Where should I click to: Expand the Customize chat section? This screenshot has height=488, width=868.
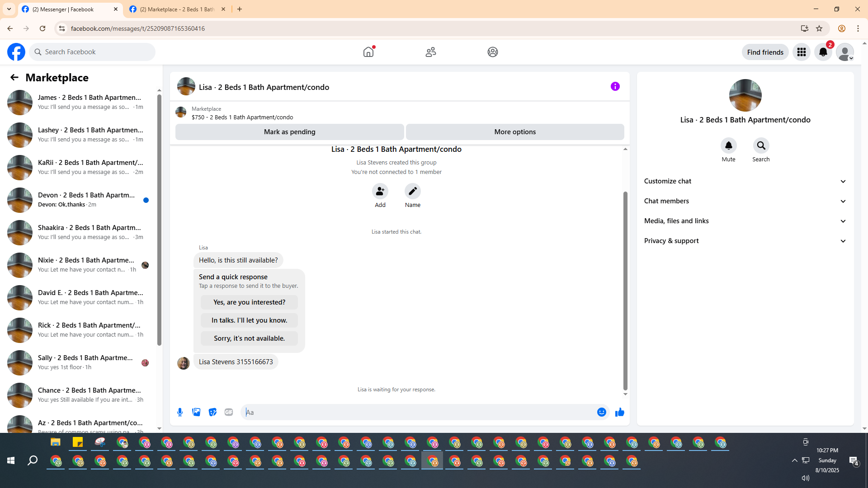[x=745, y=181]
